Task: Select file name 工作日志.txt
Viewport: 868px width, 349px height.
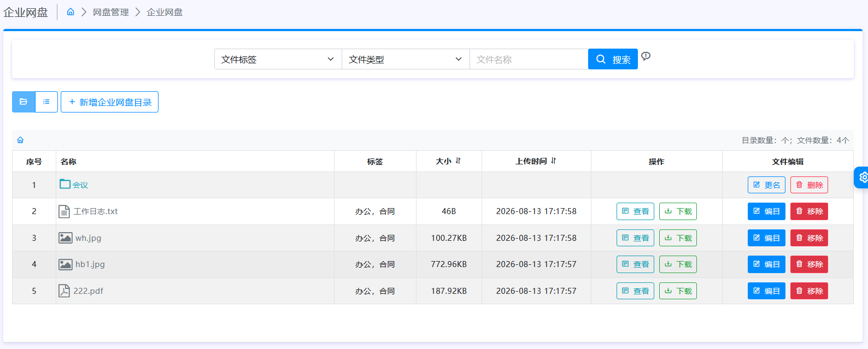Action: (96, 211)
